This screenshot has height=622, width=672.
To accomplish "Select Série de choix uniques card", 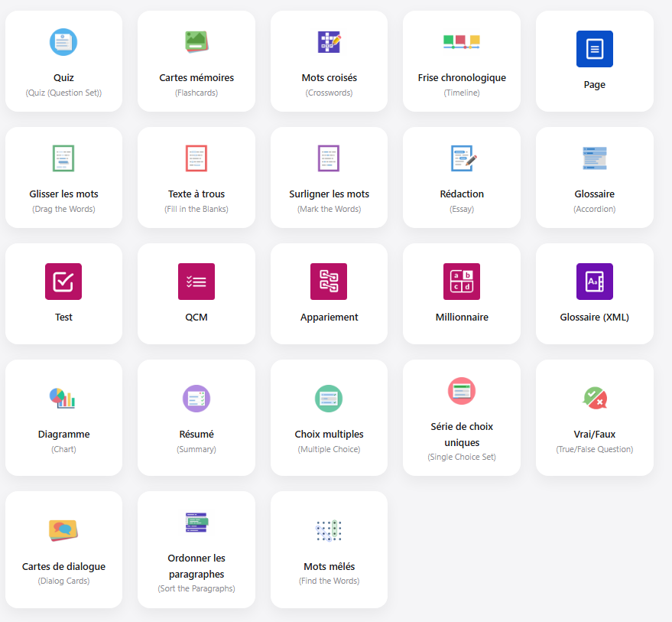I will coord(462,417).
